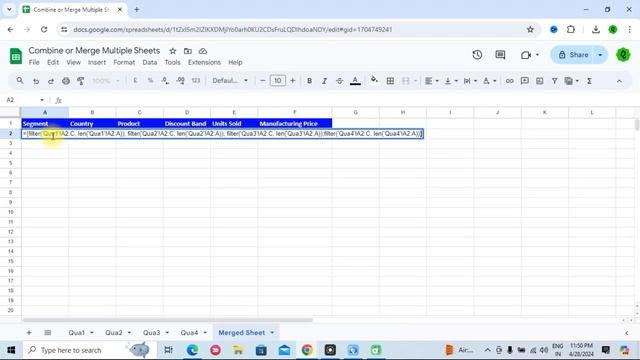The width and height of the screenshot is (640, 360).
Task: Open the borders tool
Action: pos(390,81)
